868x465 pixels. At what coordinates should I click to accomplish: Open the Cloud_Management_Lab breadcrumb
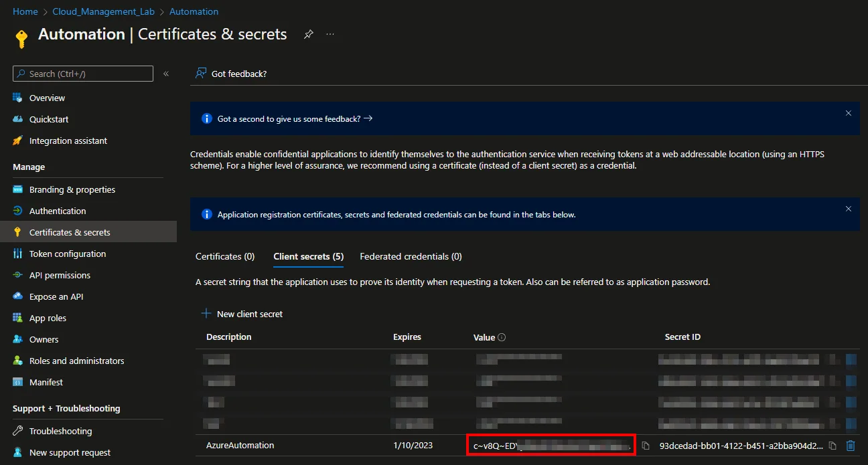pos(103,11)
